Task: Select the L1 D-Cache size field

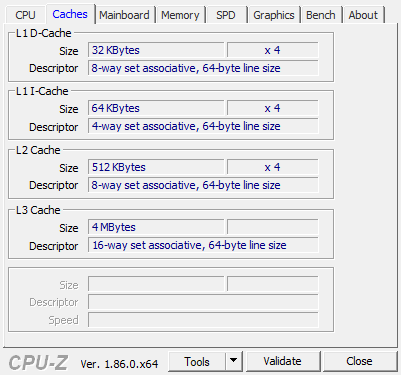Action: point(156,50)
